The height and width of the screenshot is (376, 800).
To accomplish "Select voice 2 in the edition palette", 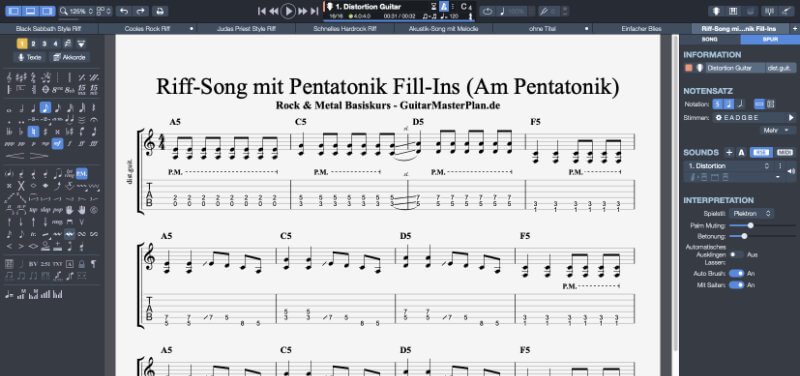I will pos(34,44).
